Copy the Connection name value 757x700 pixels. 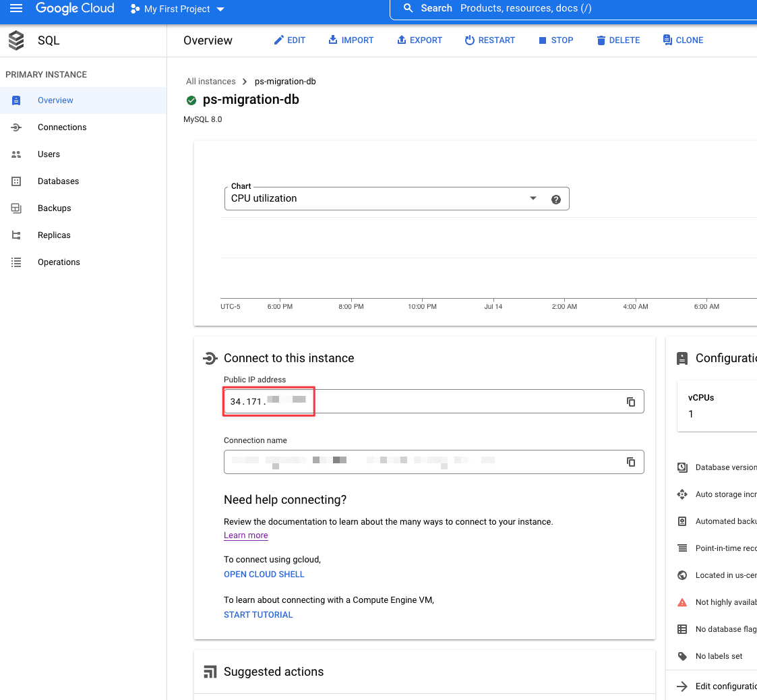click(631, 462)
